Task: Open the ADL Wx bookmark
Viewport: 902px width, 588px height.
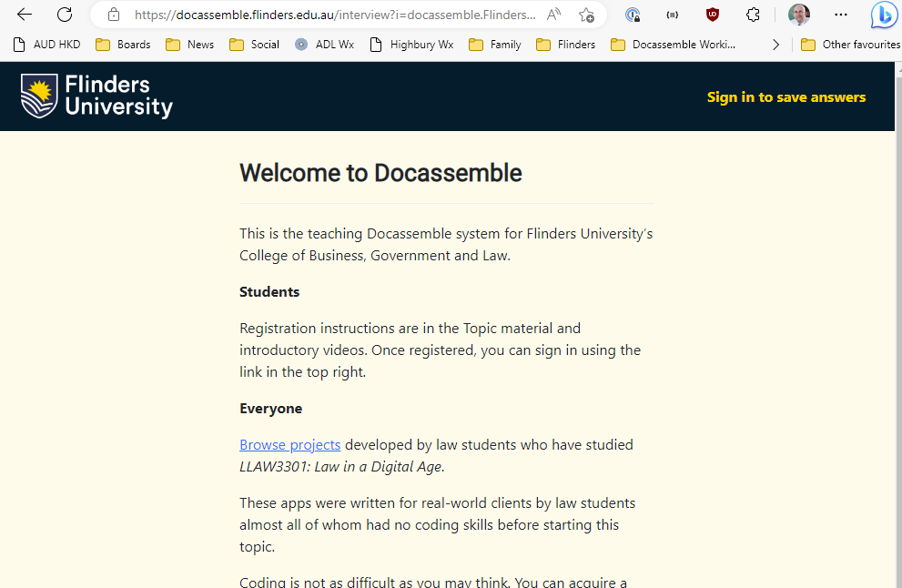Action: pyautogui.click(x=324, y=44)
